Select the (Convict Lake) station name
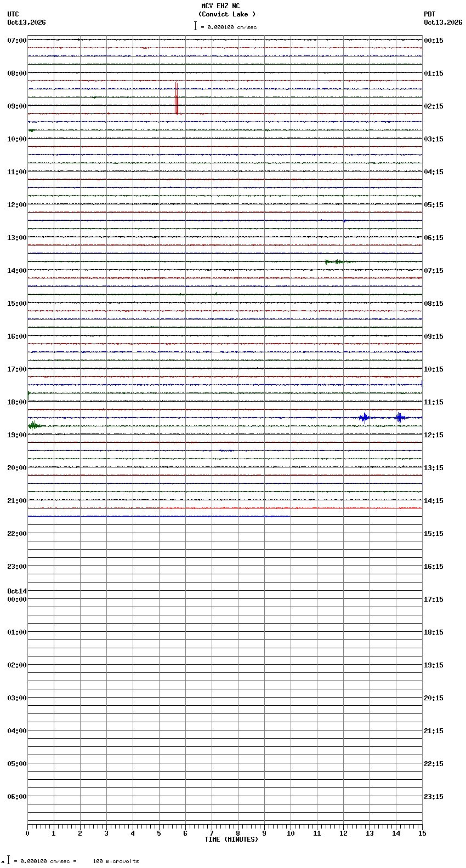Image resolution: width=466 pixels, height=868 pixels. click(x=227, y=14)
